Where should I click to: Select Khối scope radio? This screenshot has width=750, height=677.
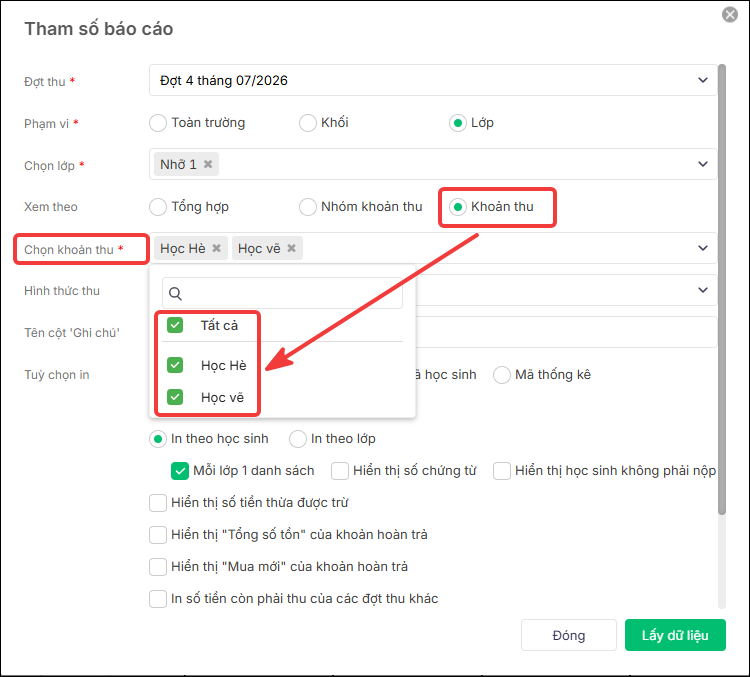308,123
